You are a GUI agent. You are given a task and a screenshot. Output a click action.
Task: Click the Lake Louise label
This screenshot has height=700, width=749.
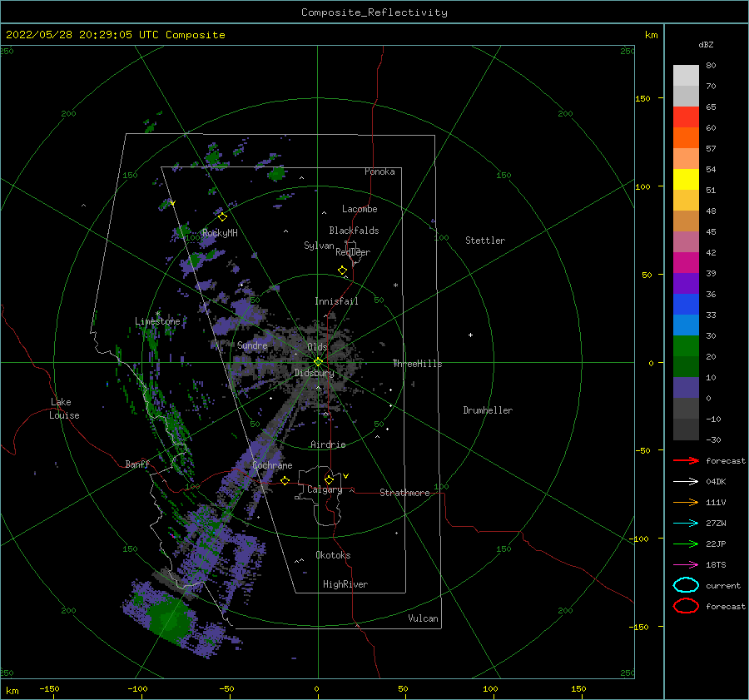coord(64,409)
